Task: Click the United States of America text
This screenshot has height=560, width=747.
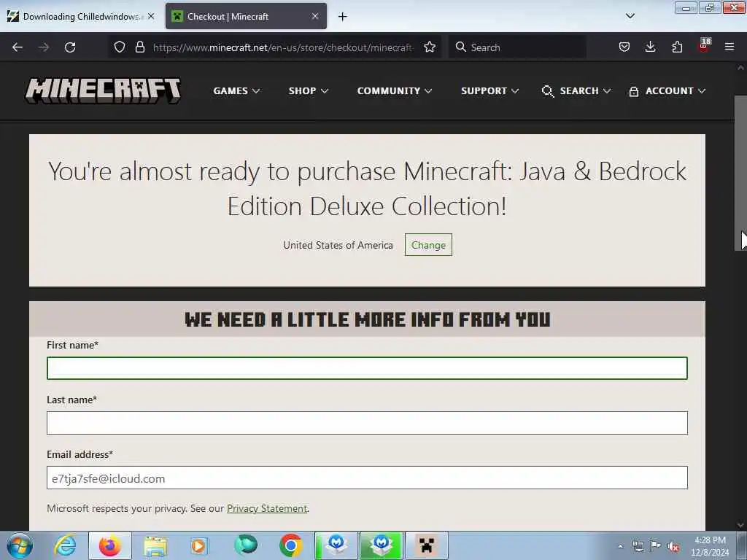Action: click(338, 245)
